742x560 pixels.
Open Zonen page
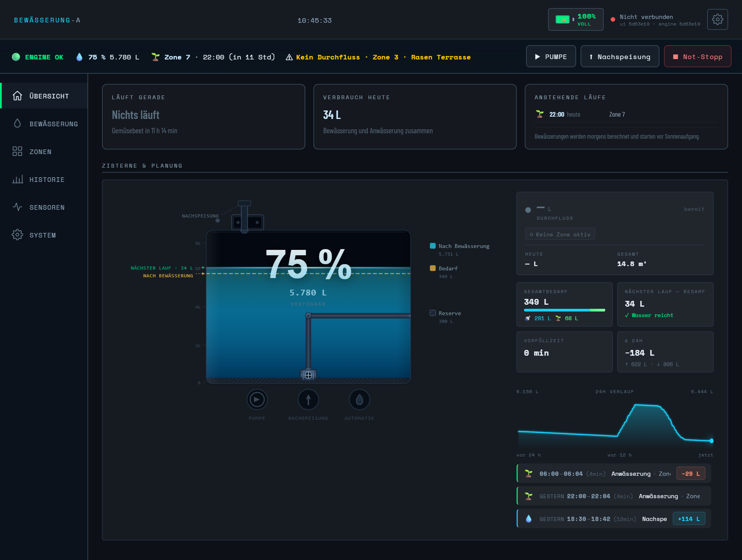[44, 151]
